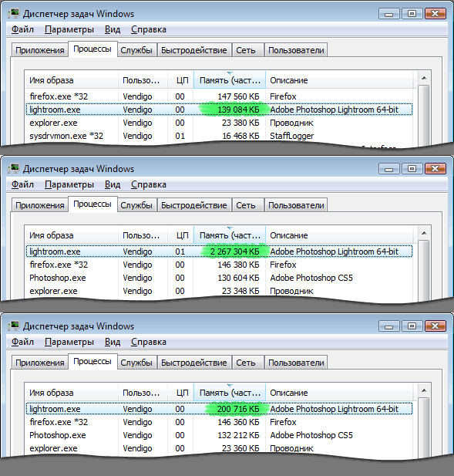Switch to Службы tab in the topmost window
This screenshot has width=454, height=476.
(x=136, y=50)
